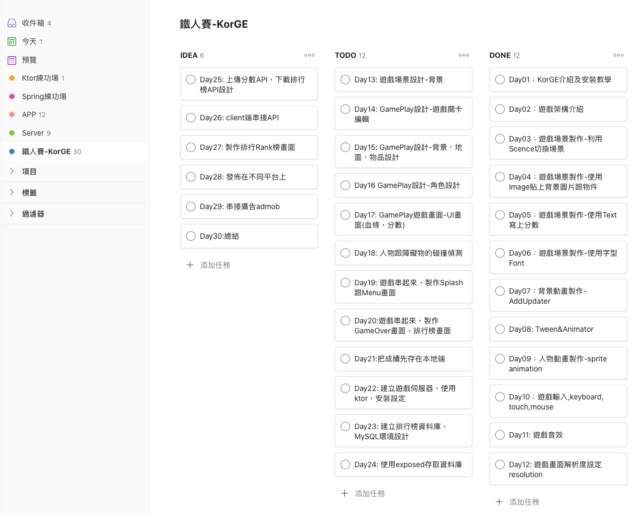Complete the Day26 client API task

pos(191,118)
